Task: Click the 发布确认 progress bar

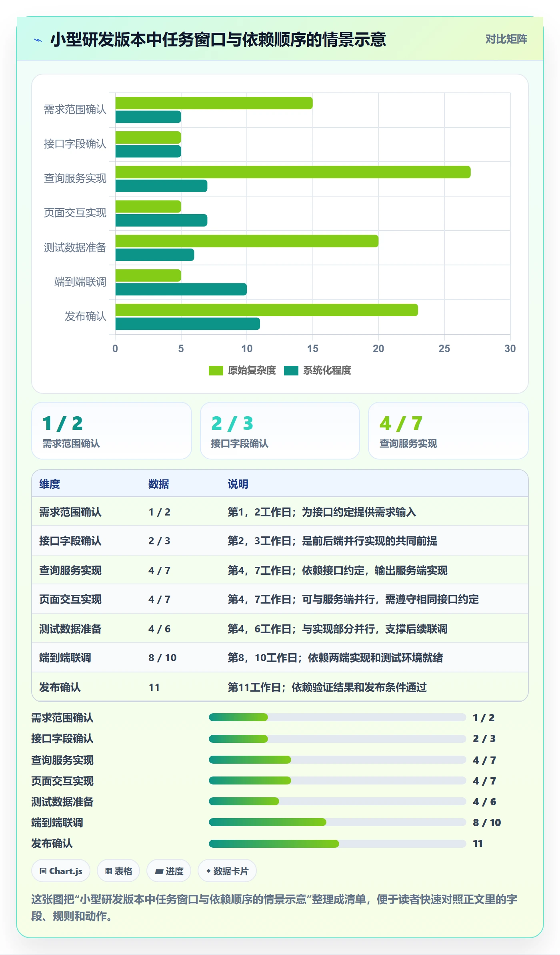Action: (x=338, y=844)
